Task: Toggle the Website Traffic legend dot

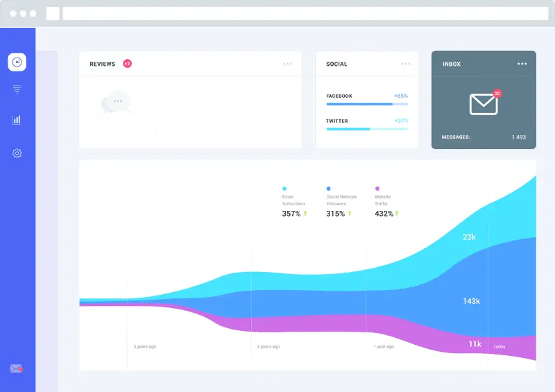Action: click(377, 189)
